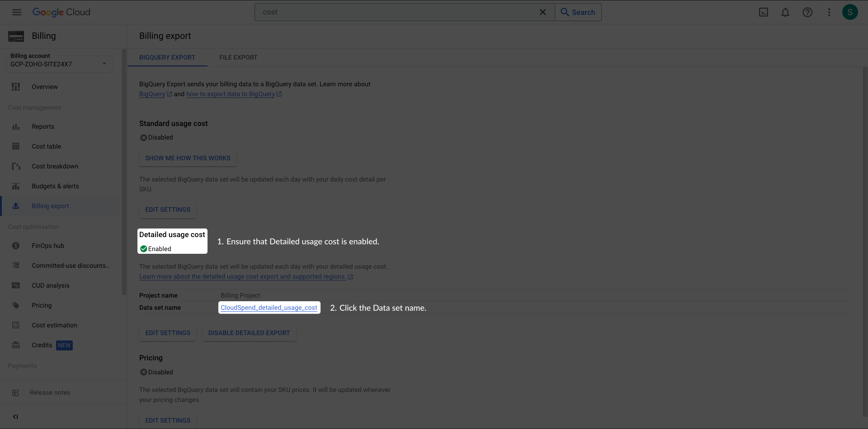Click the Committed-use discounts list icon
The image size is (868, 429).
tap(16, 266)
